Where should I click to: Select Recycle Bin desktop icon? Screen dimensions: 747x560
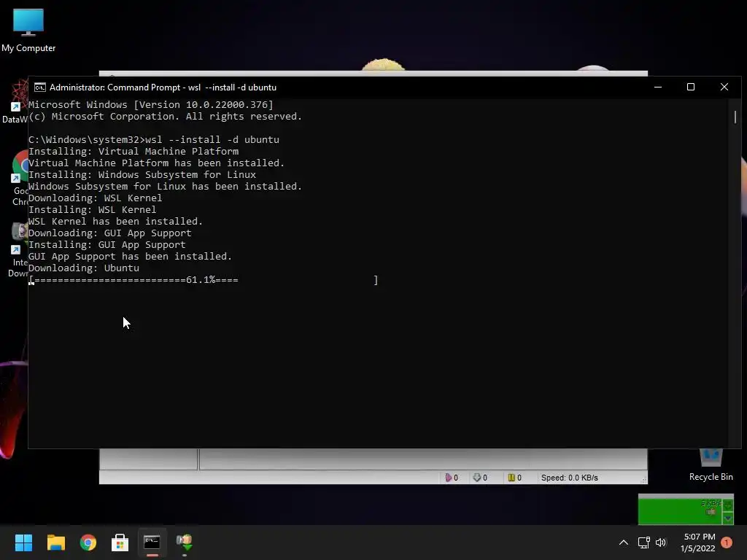click(x=711, y=464)
